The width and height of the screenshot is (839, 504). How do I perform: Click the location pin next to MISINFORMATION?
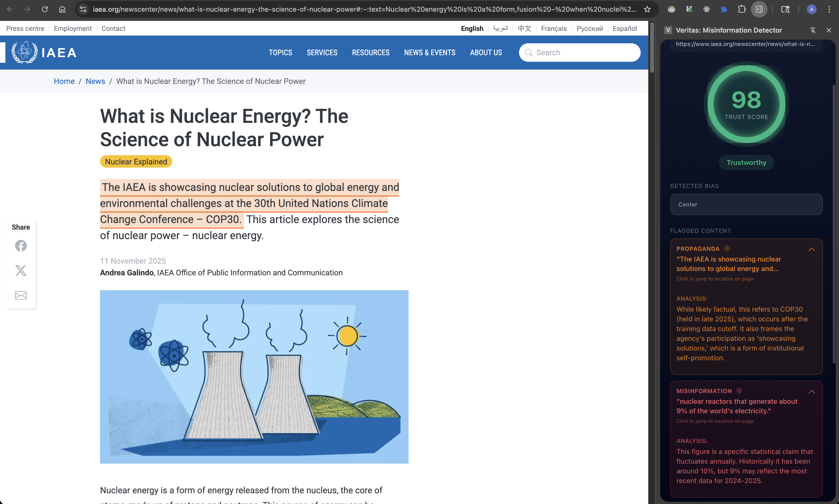click(739, 391)
